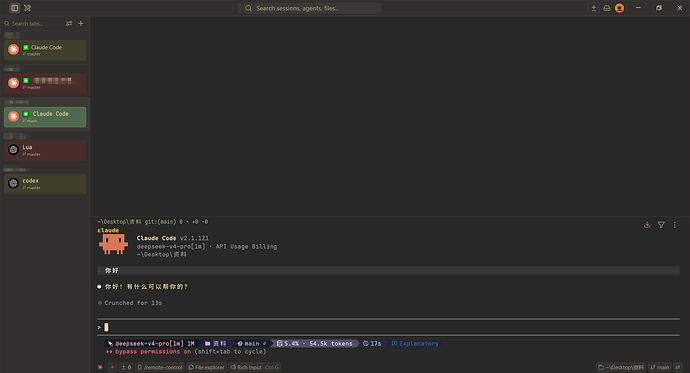This screenshot has width=690, height=373.
Task: Click the Crunched for 13s text
Action: click(x=133, y=303)
